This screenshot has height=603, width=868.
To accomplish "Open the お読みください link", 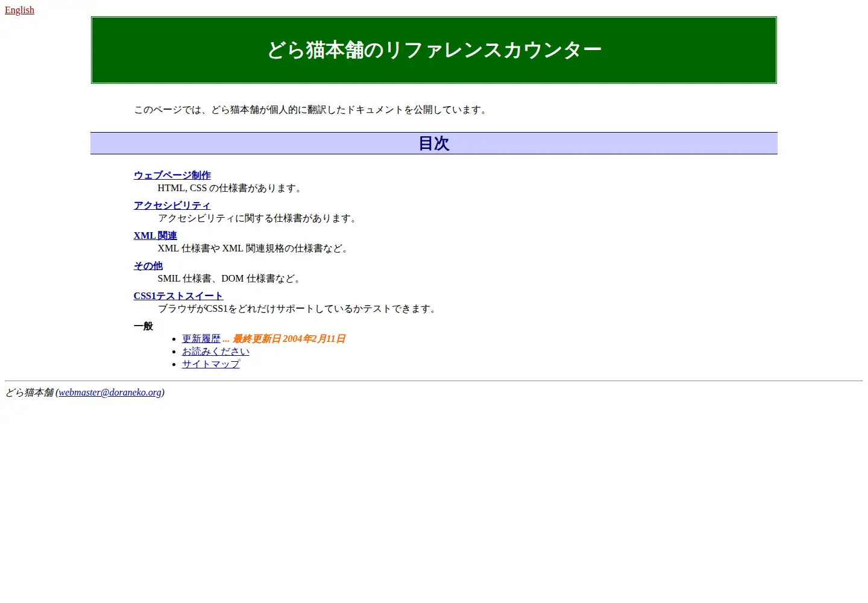I will click(x=216, y=352).
